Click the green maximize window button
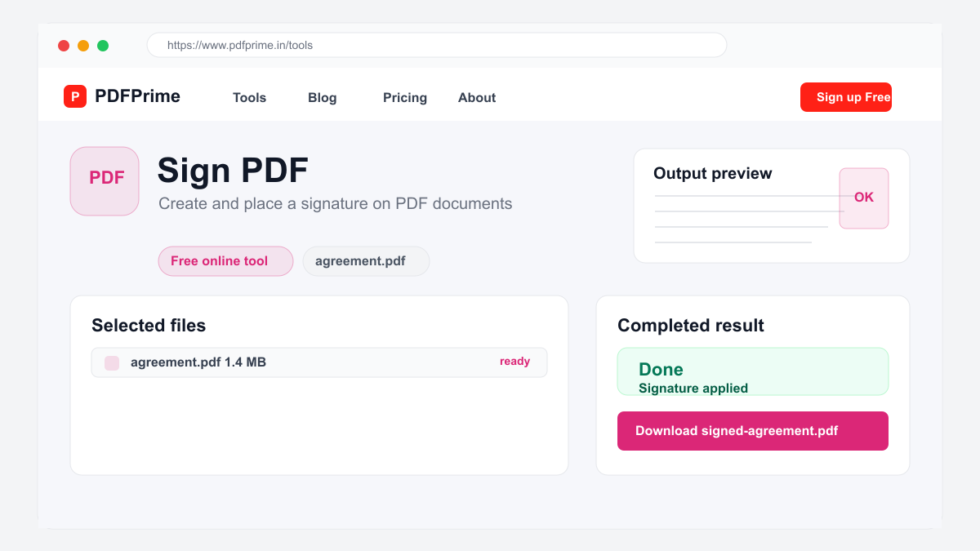The height and width of the screenshot is (551, 980). click(x=103, y=46)
